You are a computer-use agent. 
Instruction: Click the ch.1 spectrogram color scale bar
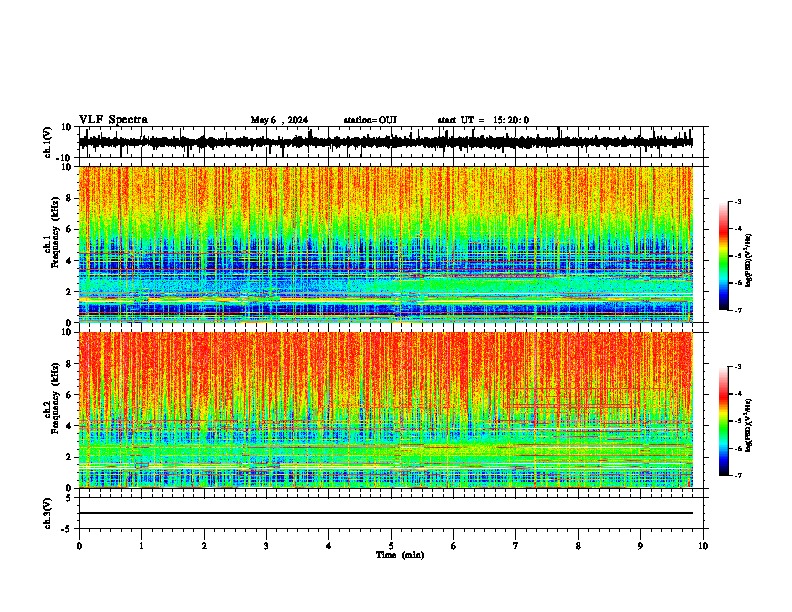(x=723, y=256)
